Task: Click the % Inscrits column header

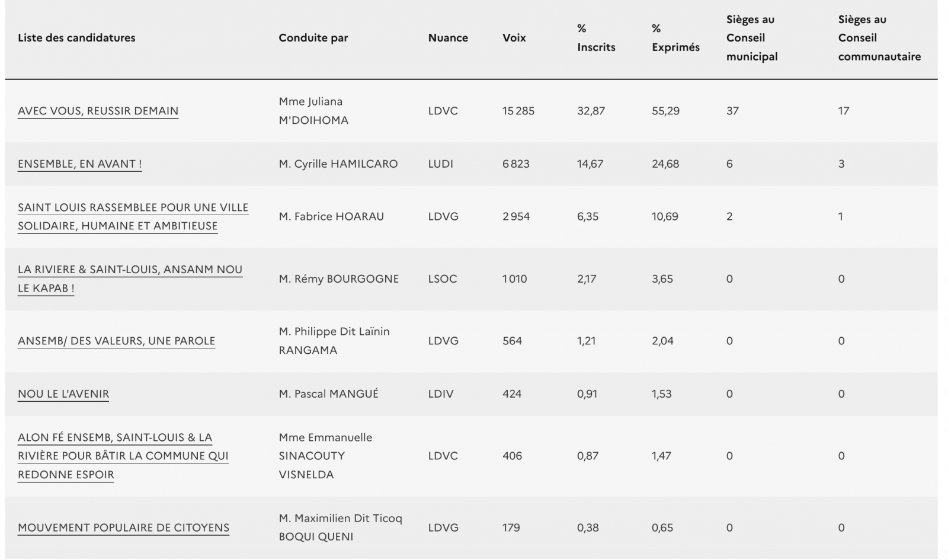Action: click(596, 38)
